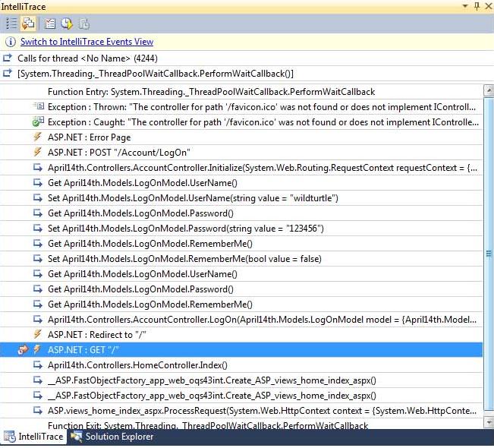Select the Calls for thread <No Name> (4244) entry

pyautogui.click(x=87, y=58)
